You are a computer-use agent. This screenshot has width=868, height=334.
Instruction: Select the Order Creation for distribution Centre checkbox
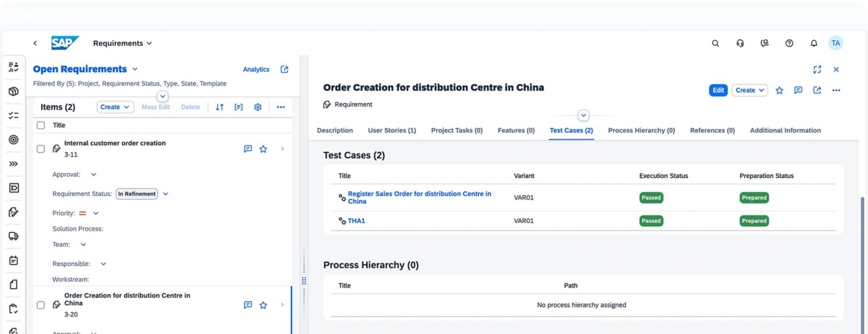[41, 305]
